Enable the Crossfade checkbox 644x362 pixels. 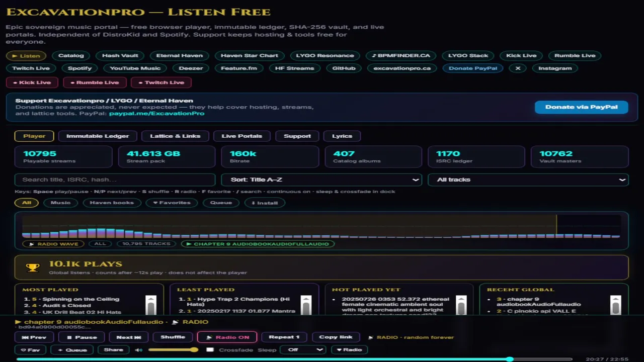tap(210, 350)
